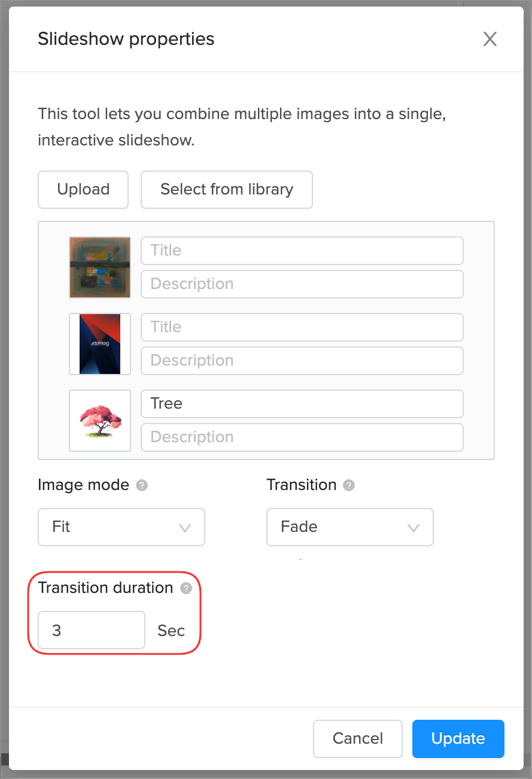Screen dimensions: 532x779
Task: Click the Title field containing Tree
Action: point(302,403)
